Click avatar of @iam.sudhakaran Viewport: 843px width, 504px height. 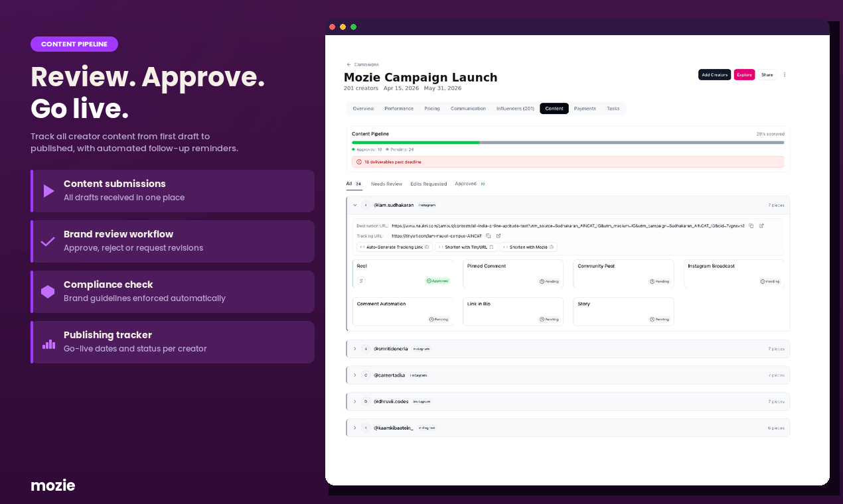pyautogui.click(x=366, y=206)
